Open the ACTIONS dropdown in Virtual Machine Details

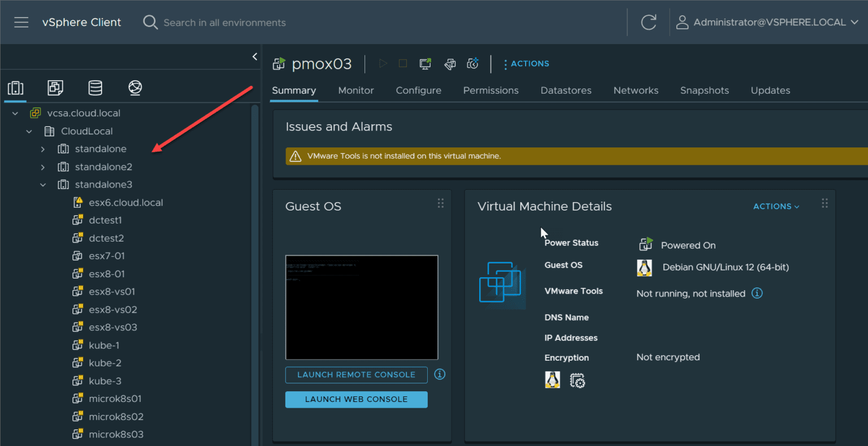coord(776,206)
